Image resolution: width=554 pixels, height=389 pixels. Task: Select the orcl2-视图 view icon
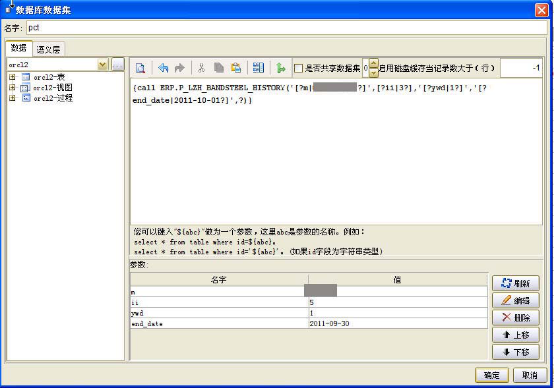click(25, 88)
